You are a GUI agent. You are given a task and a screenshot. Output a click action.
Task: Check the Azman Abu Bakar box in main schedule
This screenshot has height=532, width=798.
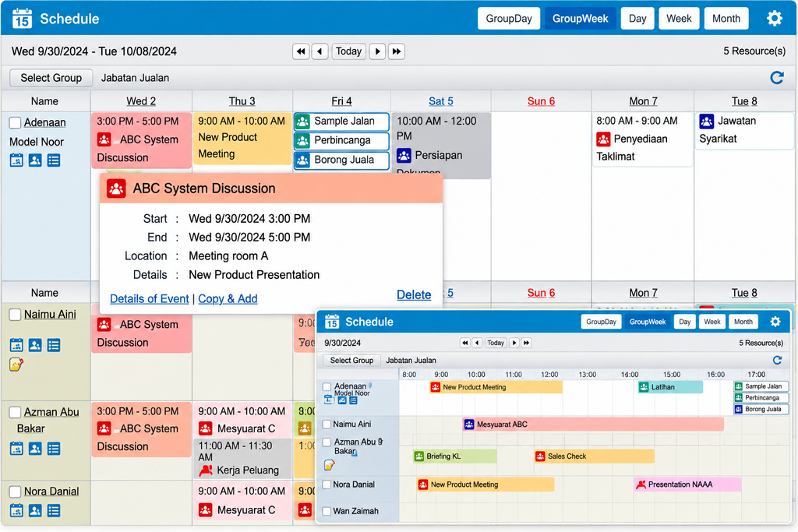coord(16,412)
